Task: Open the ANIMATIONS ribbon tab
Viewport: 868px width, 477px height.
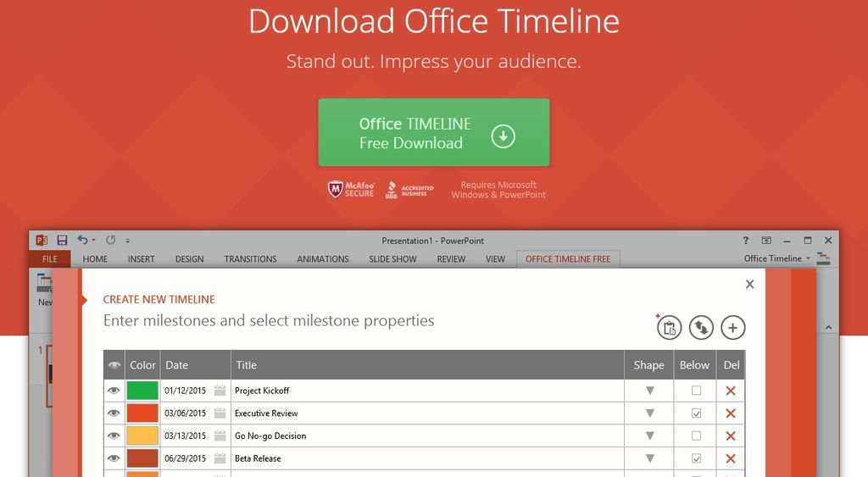Action: coord(323,259)
